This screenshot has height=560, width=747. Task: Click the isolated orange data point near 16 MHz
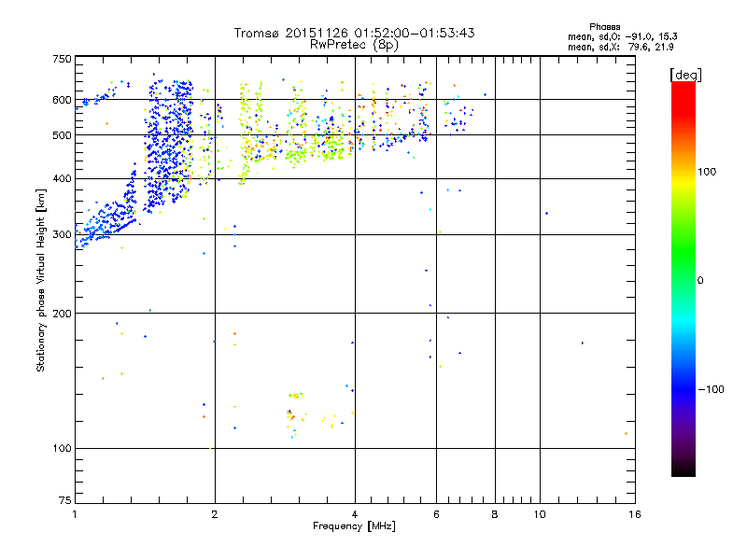point(626,433)
